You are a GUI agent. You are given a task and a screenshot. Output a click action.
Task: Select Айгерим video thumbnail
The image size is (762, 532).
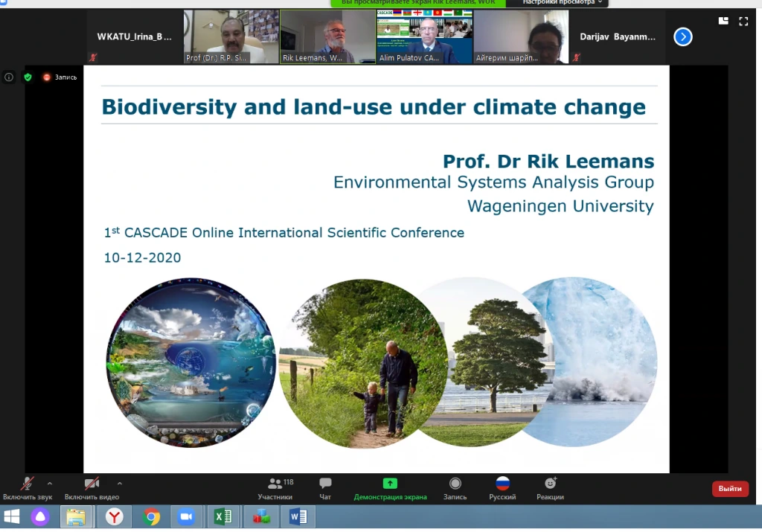point(521,37)
